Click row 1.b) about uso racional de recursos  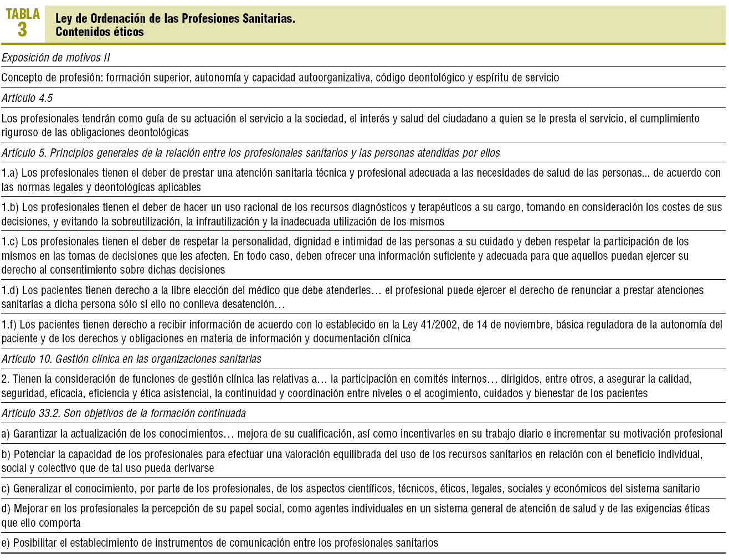tap(361, 214)
